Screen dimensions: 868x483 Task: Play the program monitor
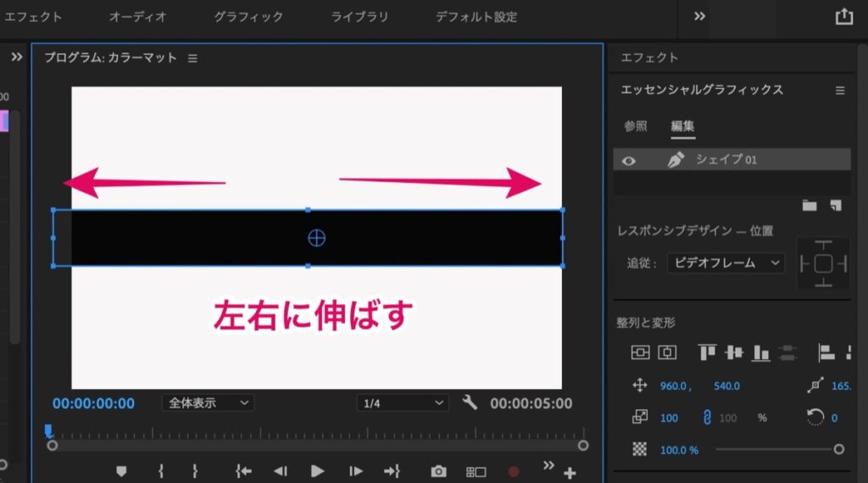(317, 471)
